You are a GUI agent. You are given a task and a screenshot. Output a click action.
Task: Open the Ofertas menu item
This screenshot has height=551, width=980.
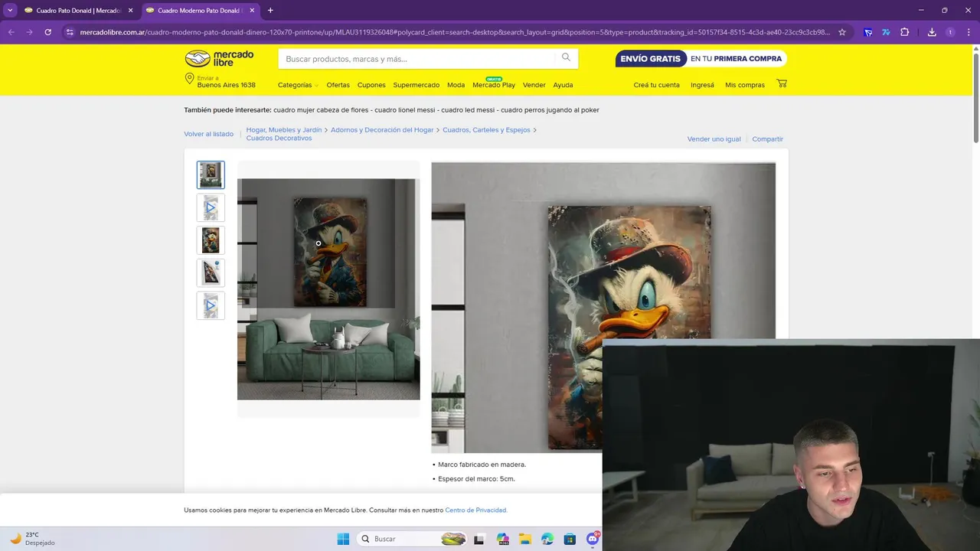(x=338, y=85)
